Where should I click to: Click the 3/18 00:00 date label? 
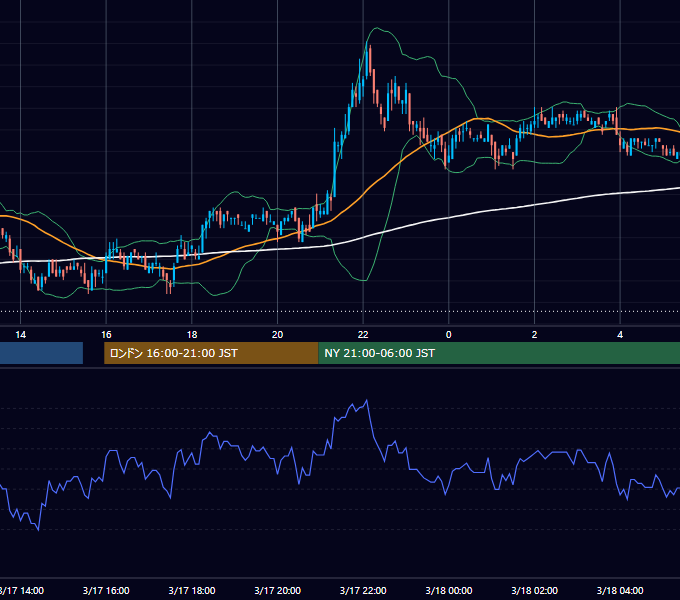click(449, 590)
